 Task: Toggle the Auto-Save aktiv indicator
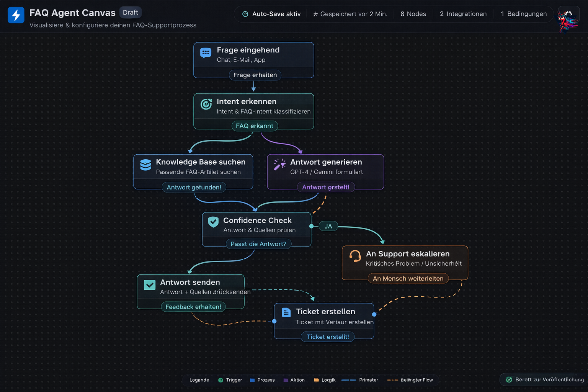coord(271,14)
